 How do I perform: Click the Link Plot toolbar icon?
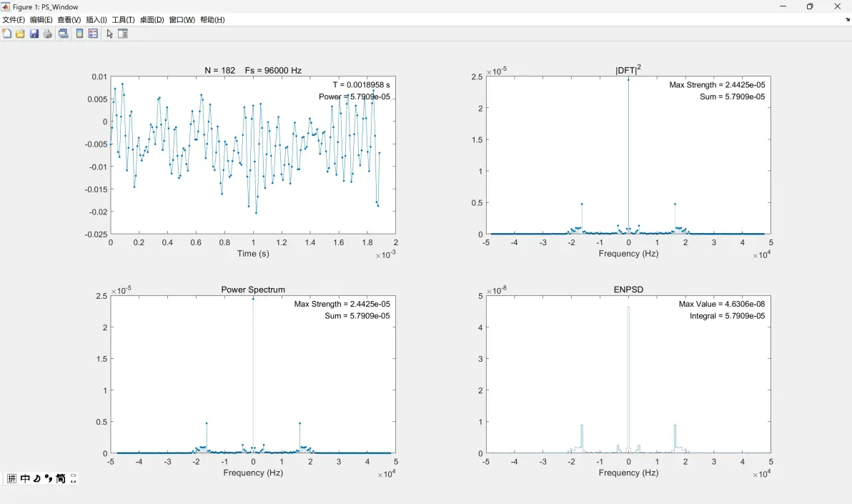[64, 34]
